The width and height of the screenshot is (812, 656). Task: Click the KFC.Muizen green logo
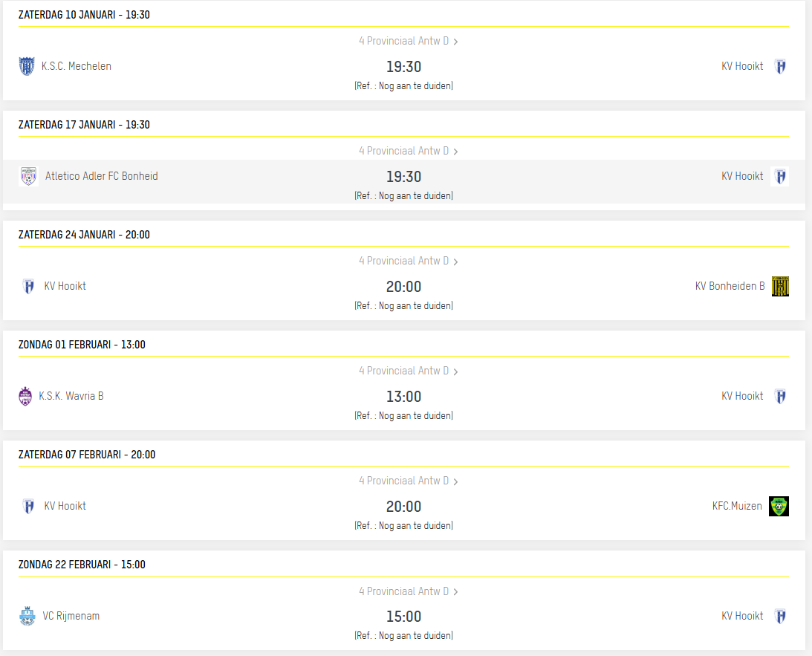tap(779, 506)
